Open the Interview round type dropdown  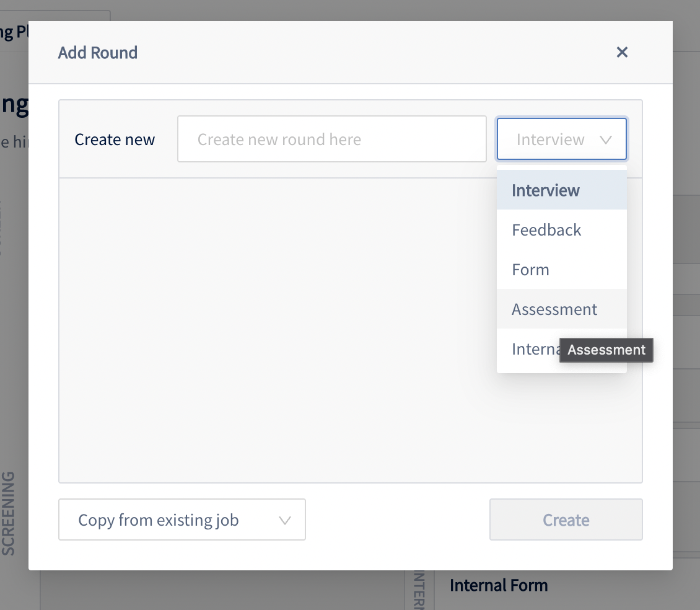(562, 139)
